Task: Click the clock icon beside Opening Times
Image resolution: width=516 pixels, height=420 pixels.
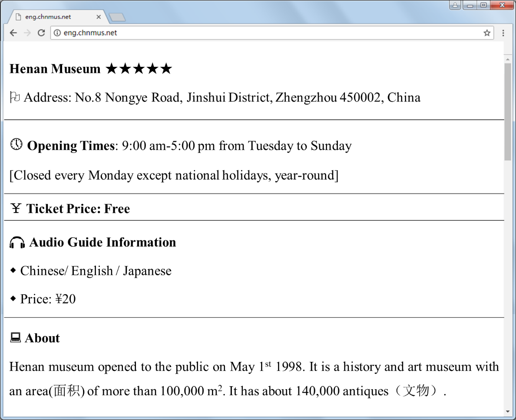Action: (x=16, y=144)
